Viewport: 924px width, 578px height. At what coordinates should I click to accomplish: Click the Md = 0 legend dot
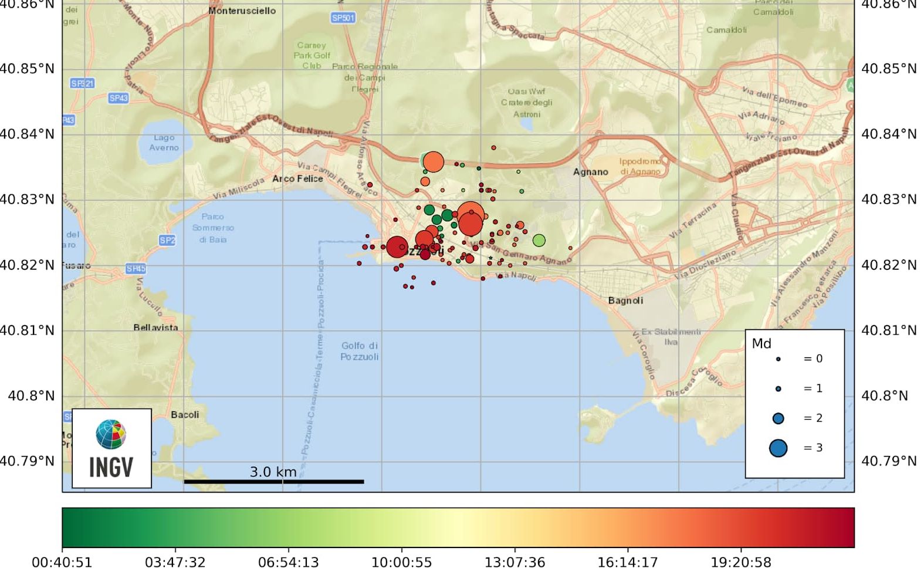tap(778, 359)
